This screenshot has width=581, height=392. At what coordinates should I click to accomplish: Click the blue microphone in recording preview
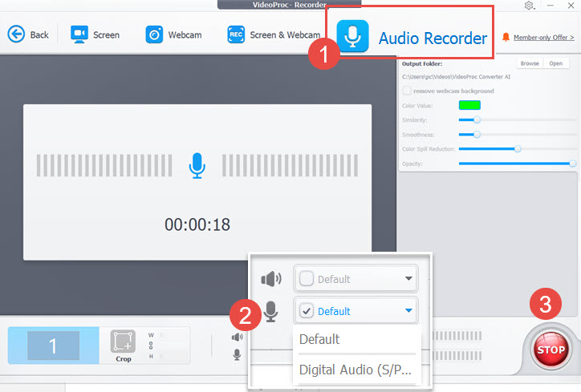tap(197, 165)
